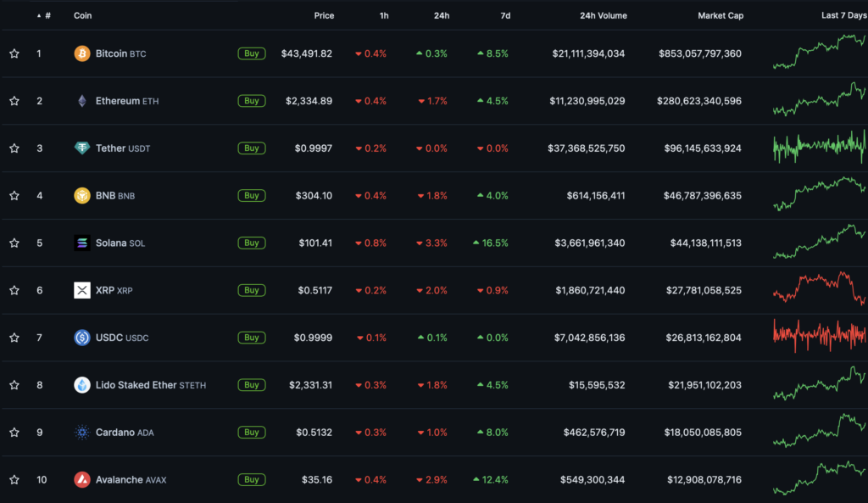Sort by the 7d change column

tap(505, 15)
